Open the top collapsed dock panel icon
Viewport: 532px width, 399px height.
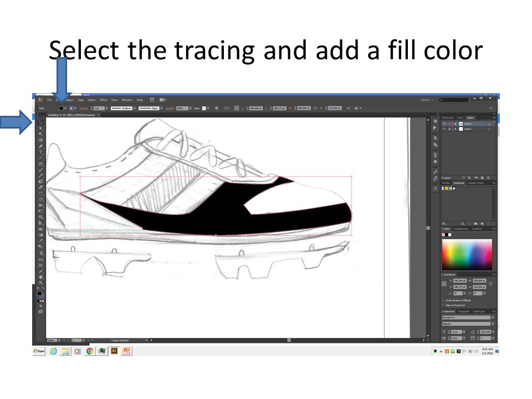pos(436,121)
